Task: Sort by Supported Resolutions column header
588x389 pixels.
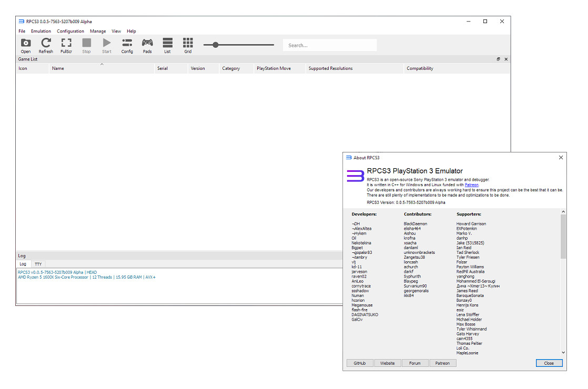Action: tap(354, 68)
